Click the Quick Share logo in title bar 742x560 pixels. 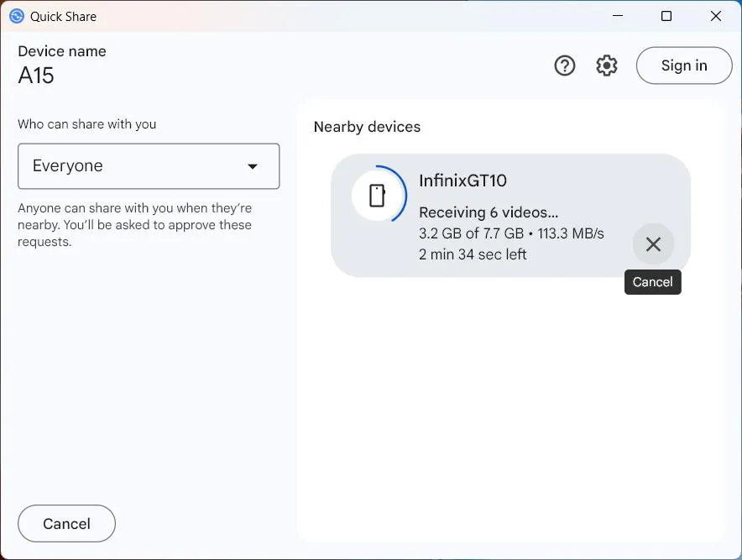(17, 16)
